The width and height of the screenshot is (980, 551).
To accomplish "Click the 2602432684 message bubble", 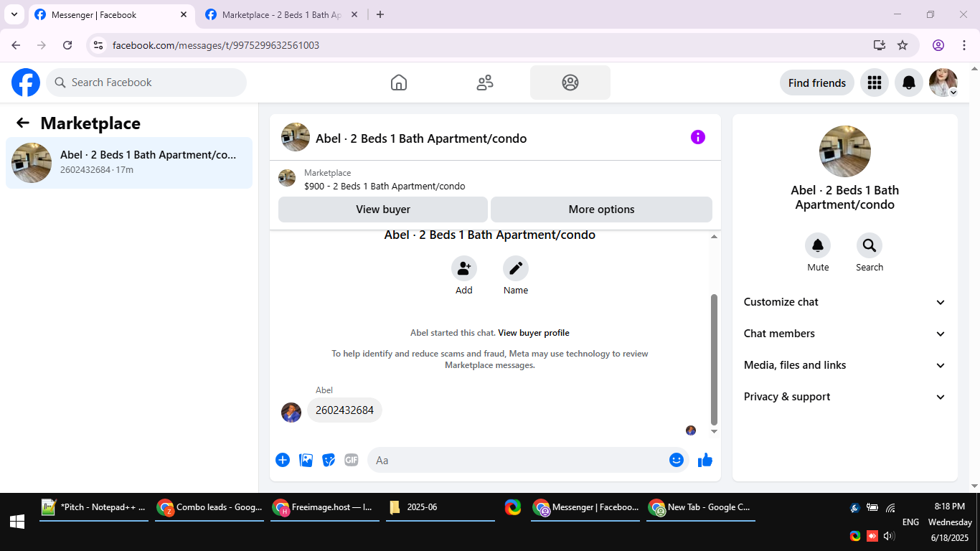I will [344, 410].
